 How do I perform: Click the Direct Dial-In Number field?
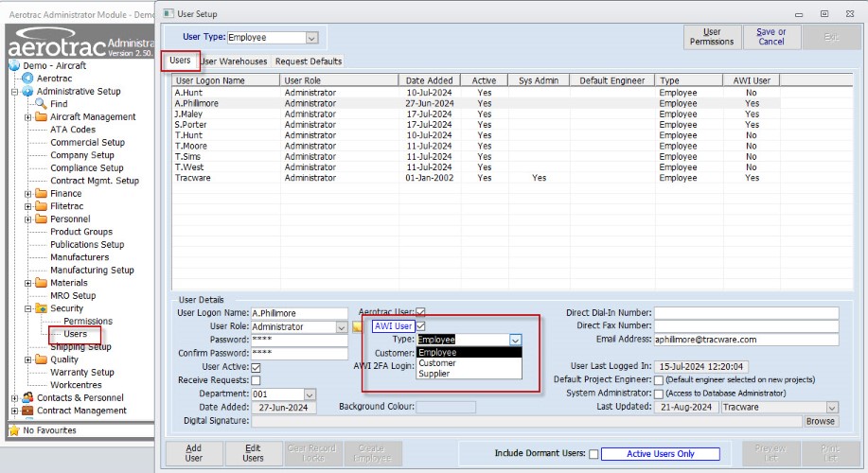coord(746,313)
